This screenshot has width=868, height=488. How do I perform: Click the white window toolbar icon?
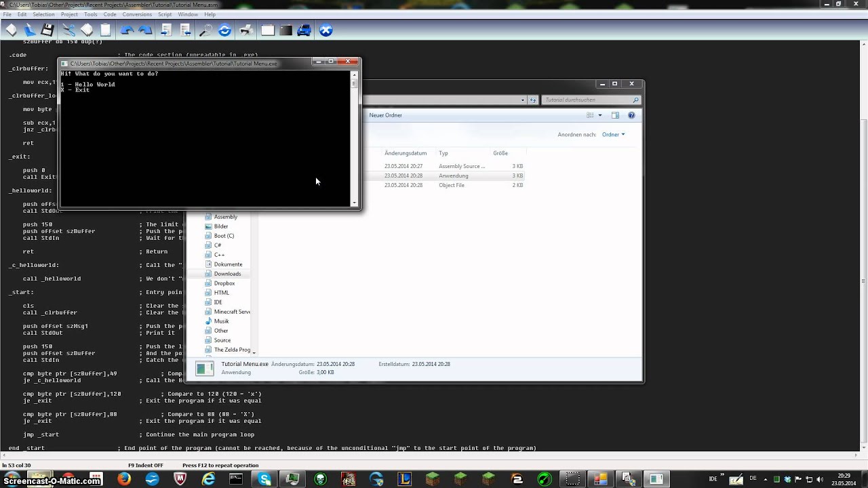coord(268,30)
